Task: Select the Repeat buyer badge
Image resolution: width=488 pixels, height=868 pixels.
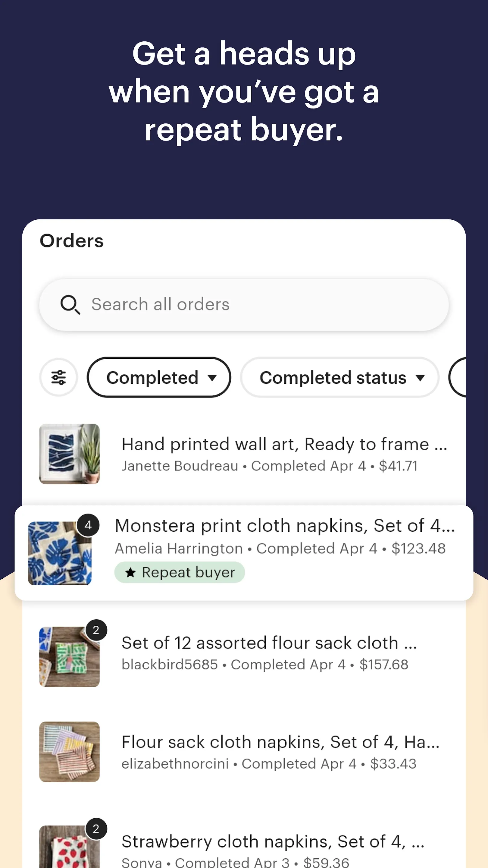Action: point(179,572)
